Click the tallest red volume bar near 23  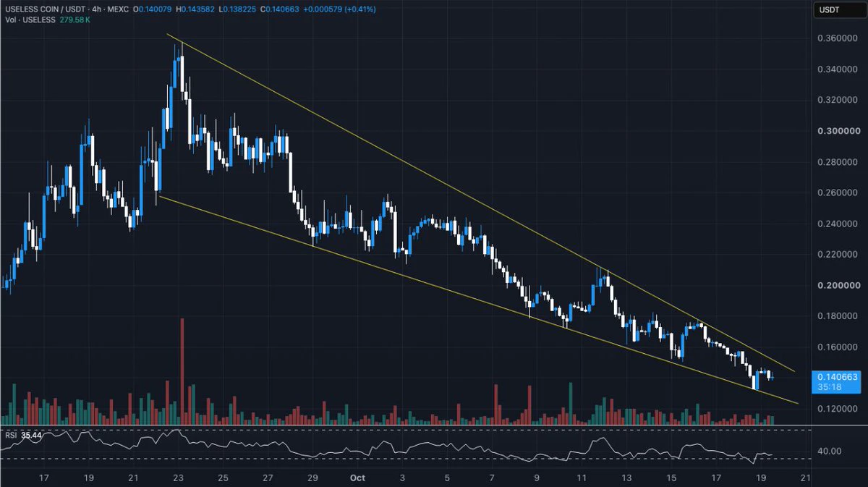pyautogui.click(x=182, y=371)
